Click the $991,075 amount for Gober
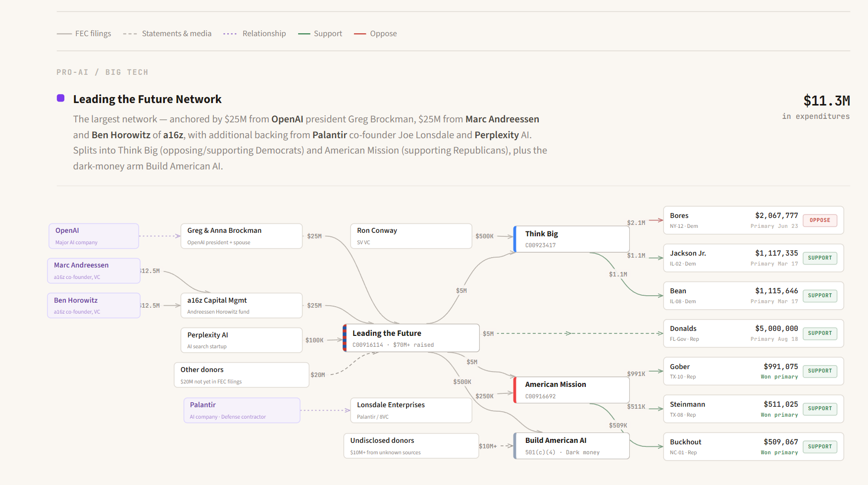Viewport: 868px width, 485px height. pos(781,367)
